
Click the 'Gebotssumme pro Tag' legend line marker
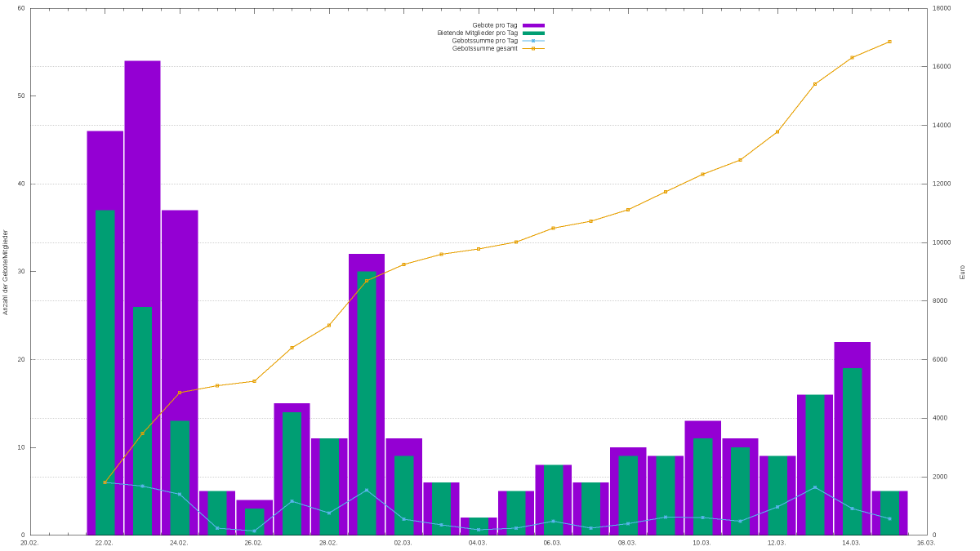pos(533,41)
